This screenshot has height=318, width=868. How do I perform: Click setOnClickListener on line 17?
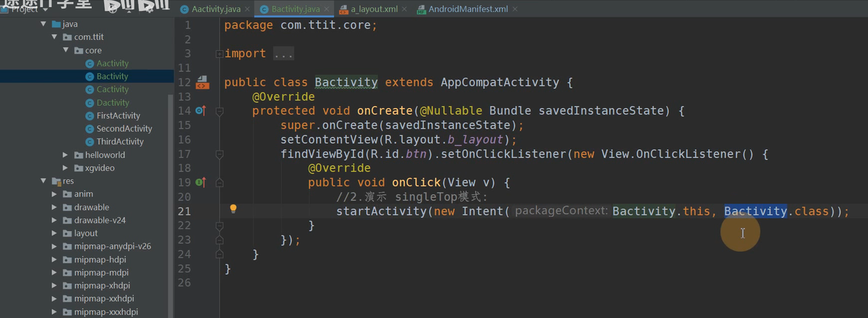[x=504, y=154]
